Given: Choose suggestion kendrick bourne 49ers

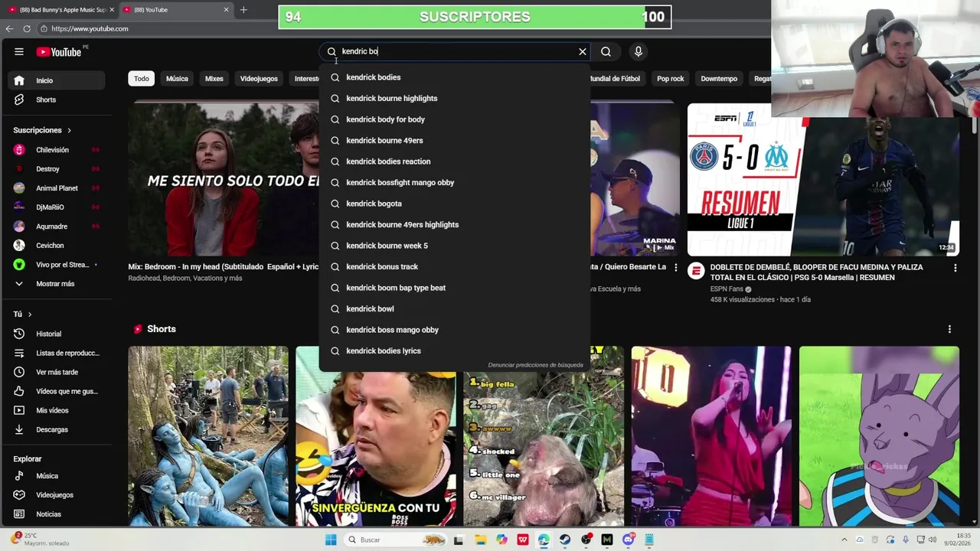Looking at the screenshot, I should click(x=455, y=141).
